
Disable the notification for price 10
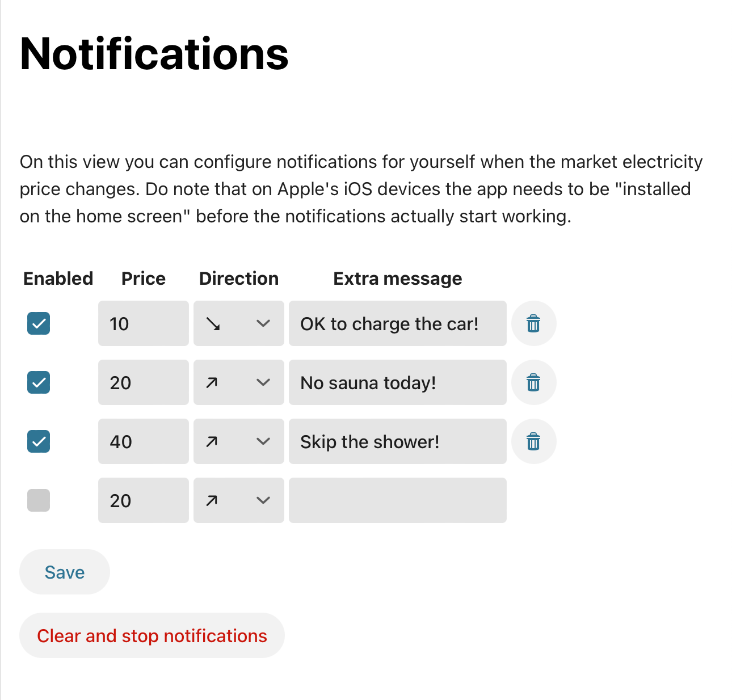pyautogui.click(x=38, y=323)
